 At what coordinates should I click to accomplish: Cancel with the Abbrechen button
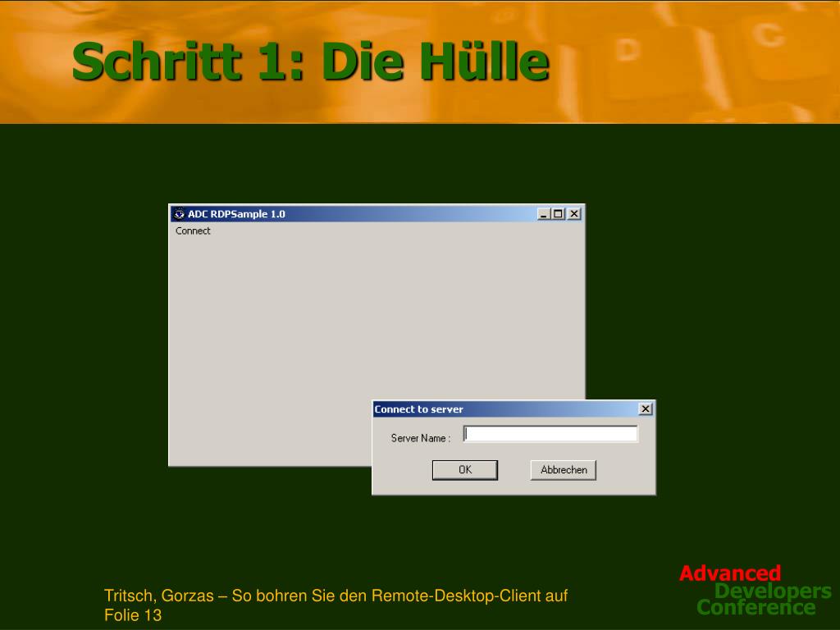pyautogui.click(x=563, y=470)
